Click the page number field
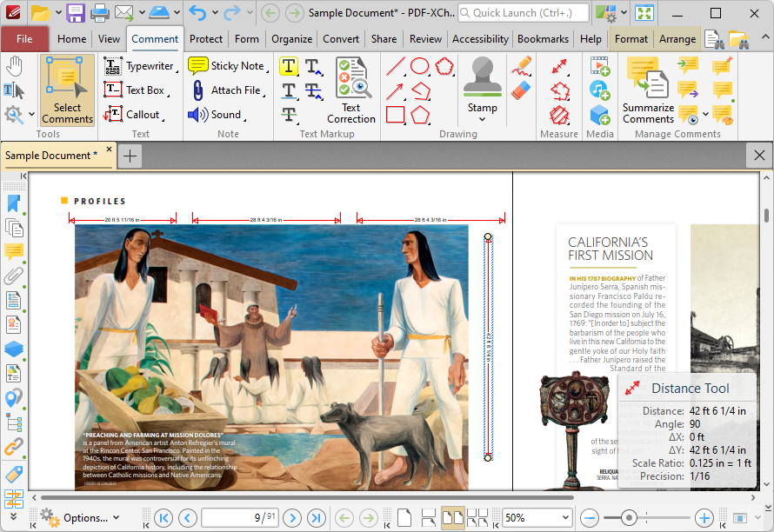This screenshot has width=774, height=532. tap(240, 518)
